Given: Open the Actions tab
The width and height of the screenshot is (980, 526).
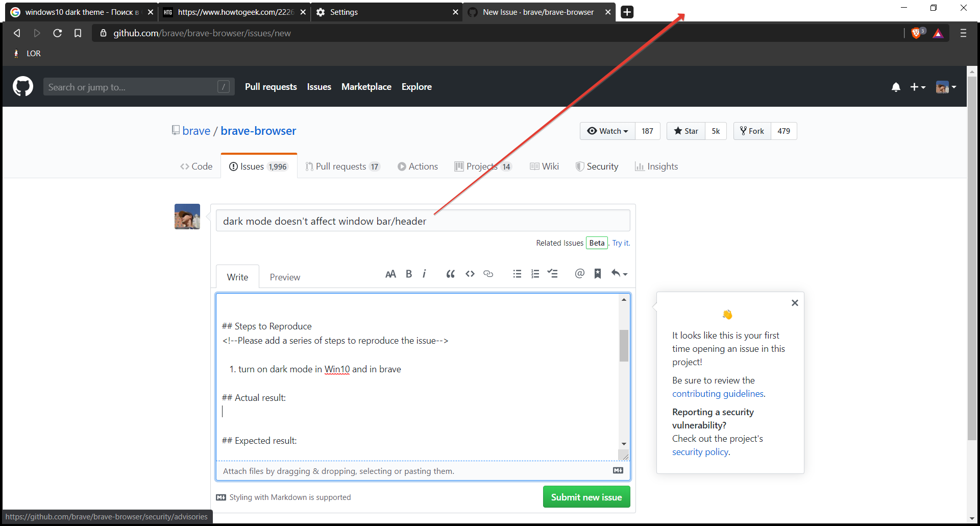Looking at the screenshot, I should 418,166.
